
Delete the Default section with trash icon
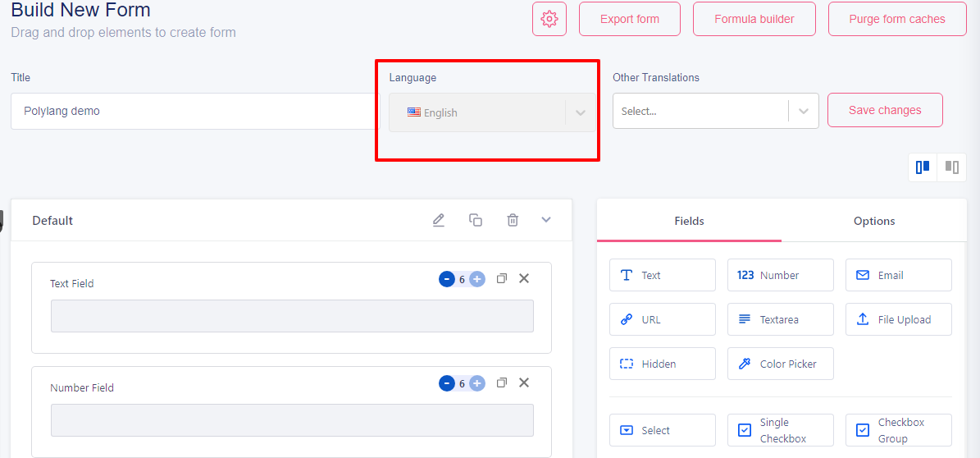[513, 220]
